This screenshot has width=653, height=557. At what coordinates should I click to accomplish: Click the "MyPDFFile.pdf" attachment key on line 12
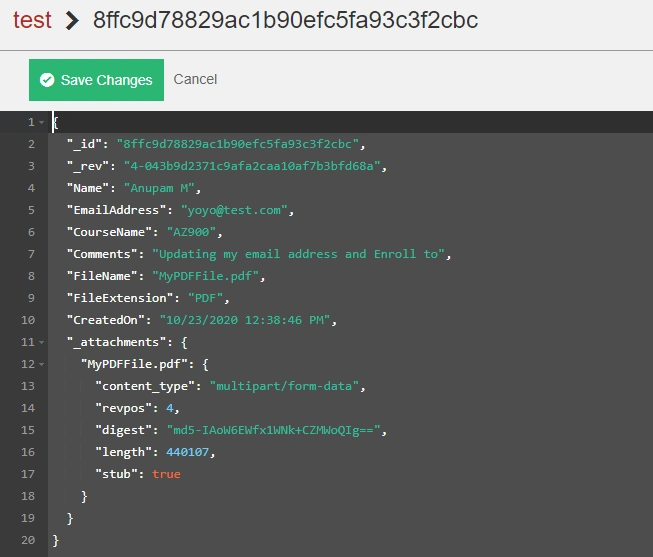(134, 365)
